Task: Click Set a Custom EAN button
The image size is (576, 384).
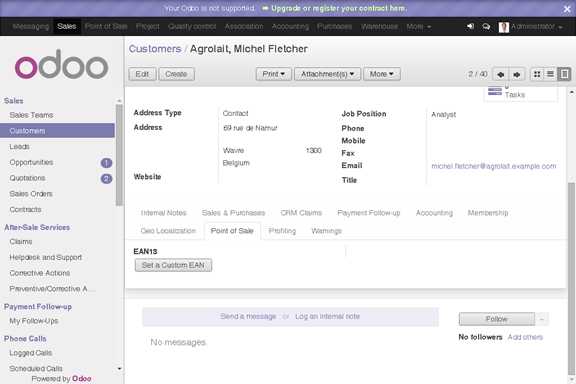Action: coord(173,265)
